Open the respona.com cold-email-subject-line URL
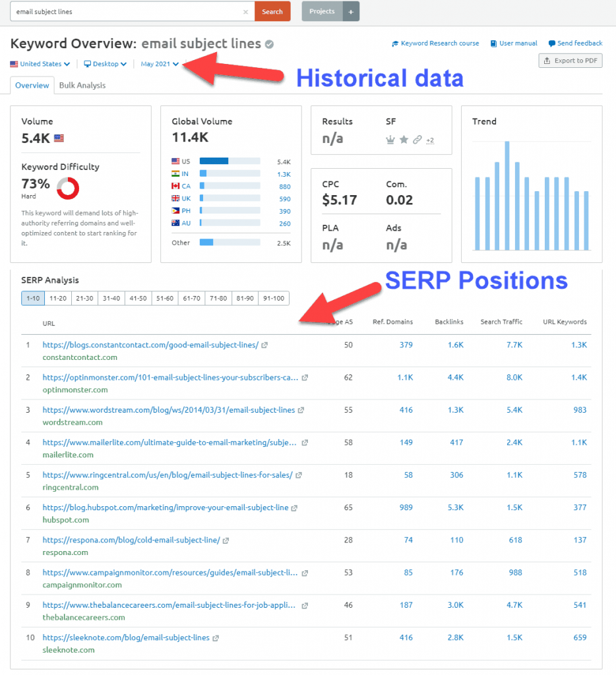 click(131, 541)
